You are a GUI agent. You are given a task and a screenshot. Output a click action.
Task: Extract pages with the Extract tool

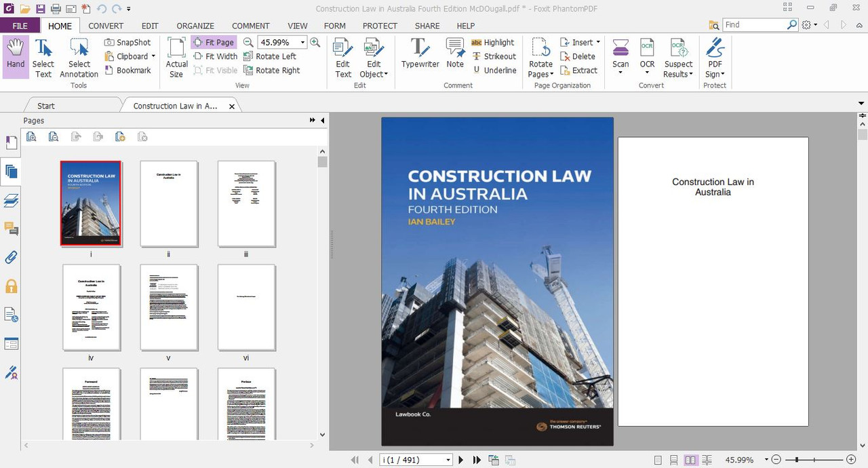tap(578, 70)
